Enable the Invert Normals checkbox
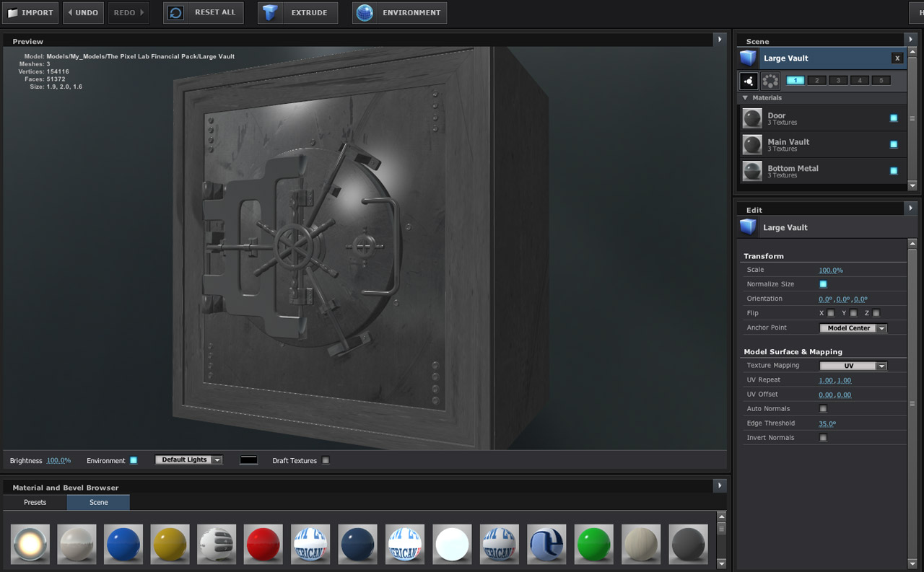This screenshot has width=924, height=572. (823, 438)
